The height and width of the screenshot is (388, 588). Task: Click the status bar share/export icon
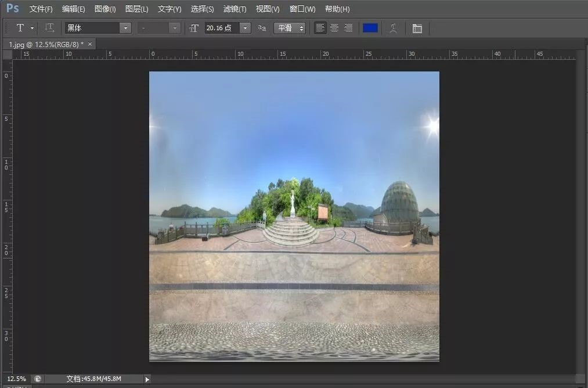click(38, 379)
